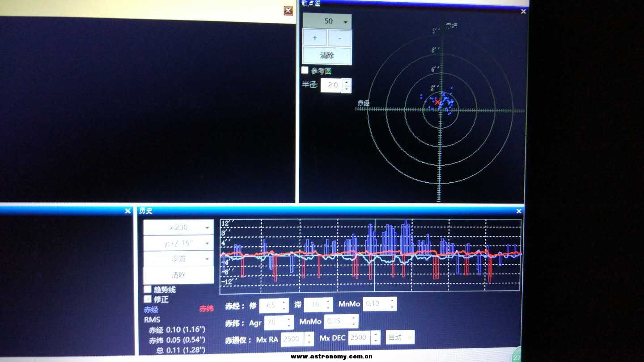644x362 pixels.
Task: Close the star image panel with orange X
Action: pyautogui.click(x=288, y=11)
